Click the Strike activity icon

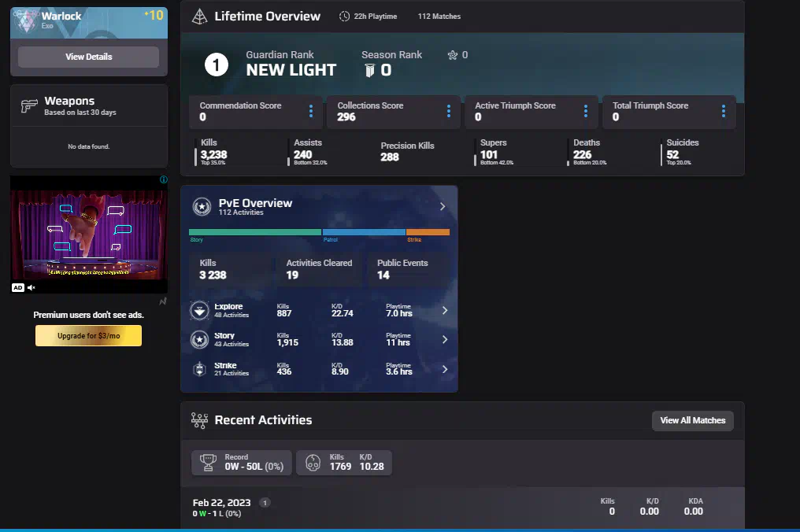(x=200, y=369)
